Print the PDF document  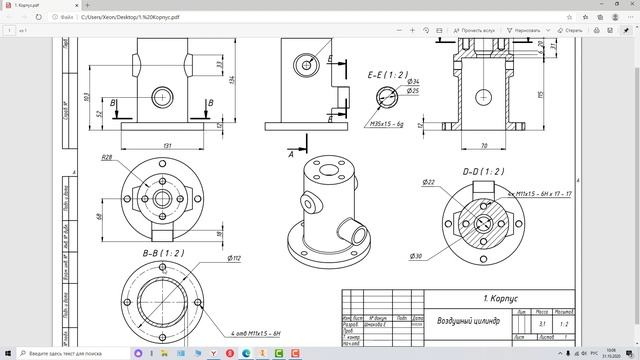(x=596, y=30)
